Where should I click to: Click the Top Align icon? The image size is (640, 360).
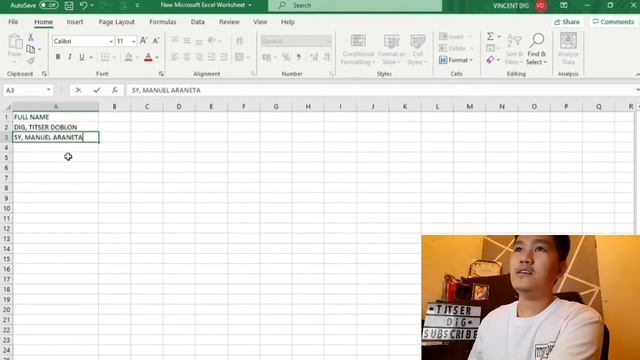click(x=175, y=40)
